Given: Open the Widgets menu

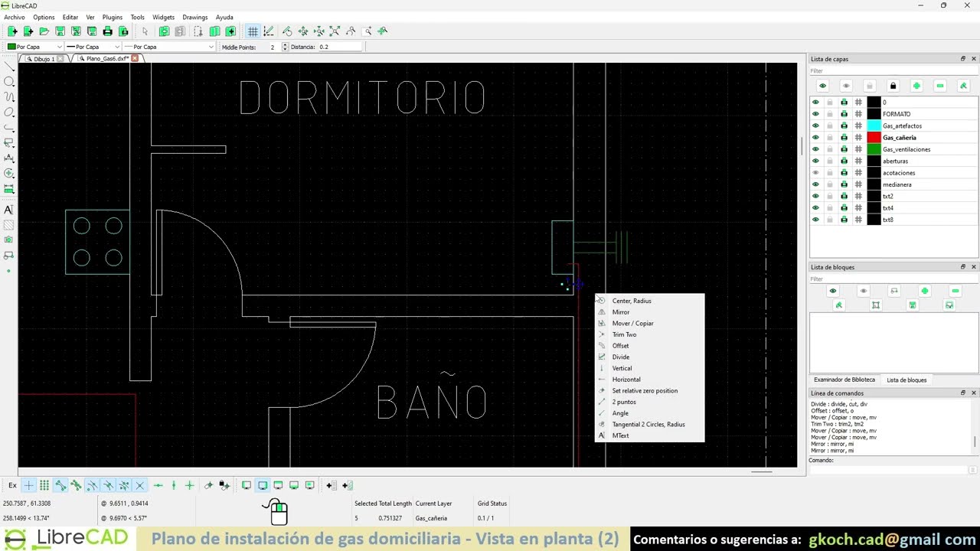Looking at the screenshot, I should [x=163, y=17].
